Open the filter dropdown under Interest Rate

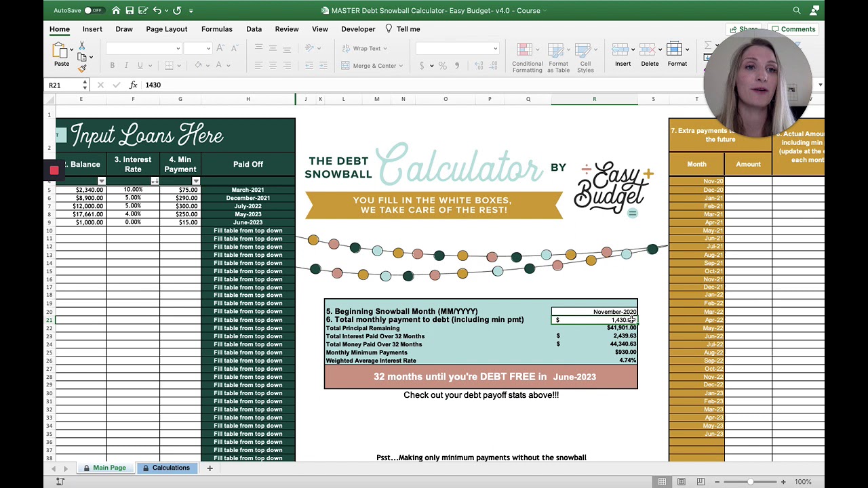[x=155, y=181]
